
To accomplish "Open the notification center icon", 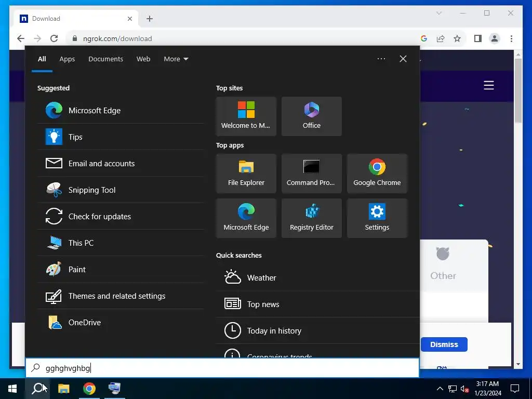I will (x=515, y=389).
